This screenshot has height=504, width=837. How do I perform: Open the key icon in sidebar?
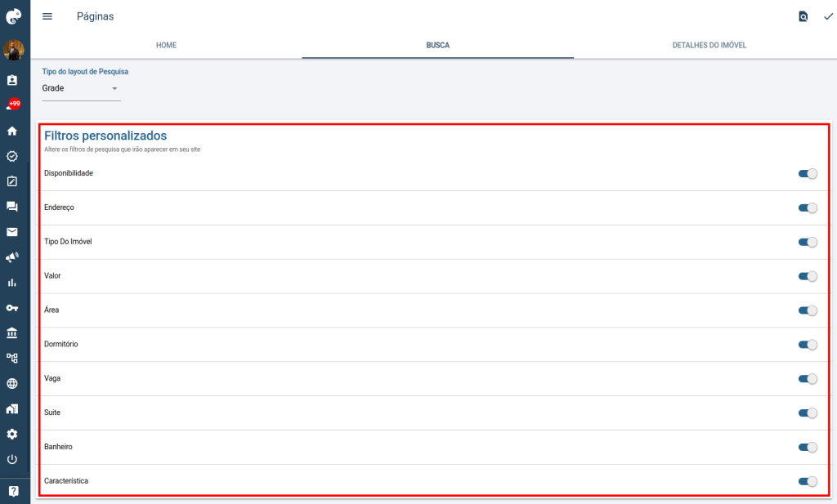(12, 308)
